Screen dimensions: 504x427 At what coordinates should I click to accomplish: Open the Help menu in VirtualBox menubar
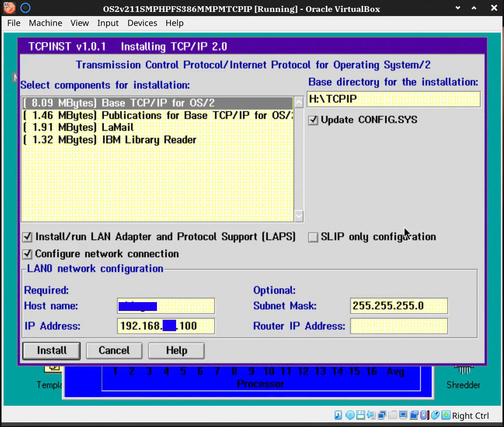[175, 23]
